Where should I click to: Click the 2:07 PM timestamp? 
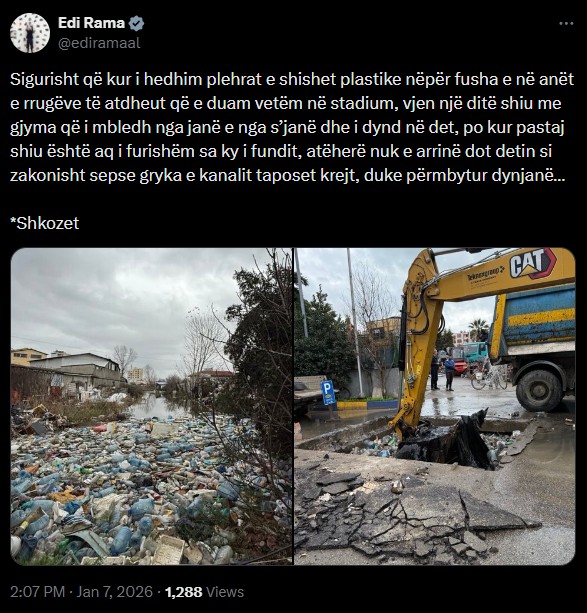(37, 592)
